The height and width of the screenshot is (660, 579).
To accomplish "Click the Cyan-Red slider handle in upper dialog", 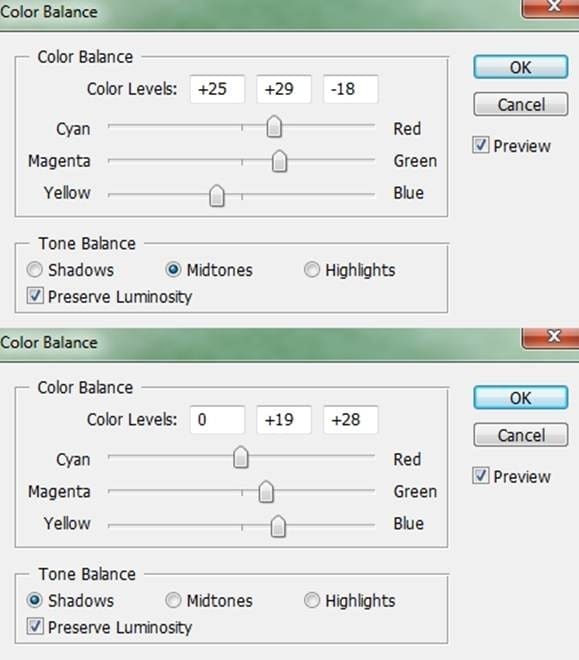I will (274, 127).
